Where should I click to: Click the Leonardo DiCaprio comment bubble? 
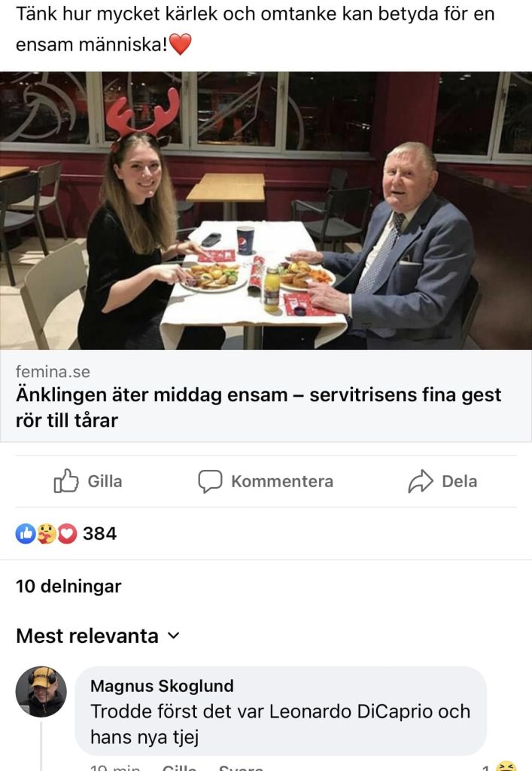click(281, 711)
